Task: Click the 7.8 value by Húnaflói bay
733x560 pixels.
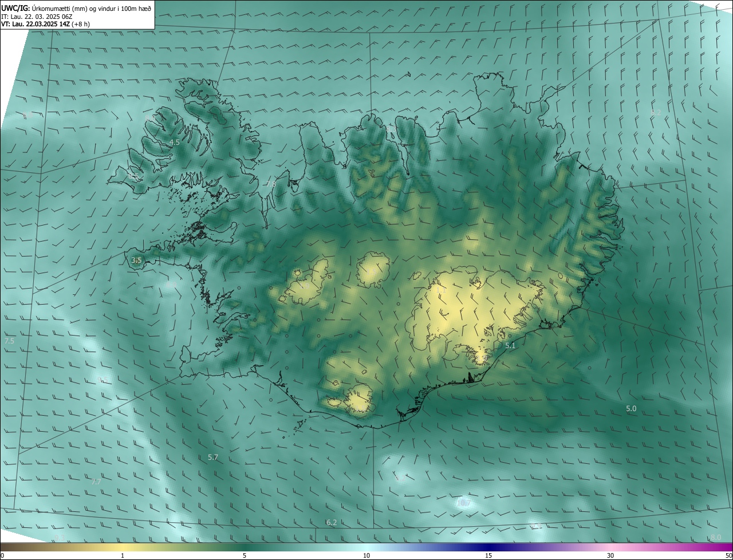Action: pyautogui.click(x=271, y=184)
